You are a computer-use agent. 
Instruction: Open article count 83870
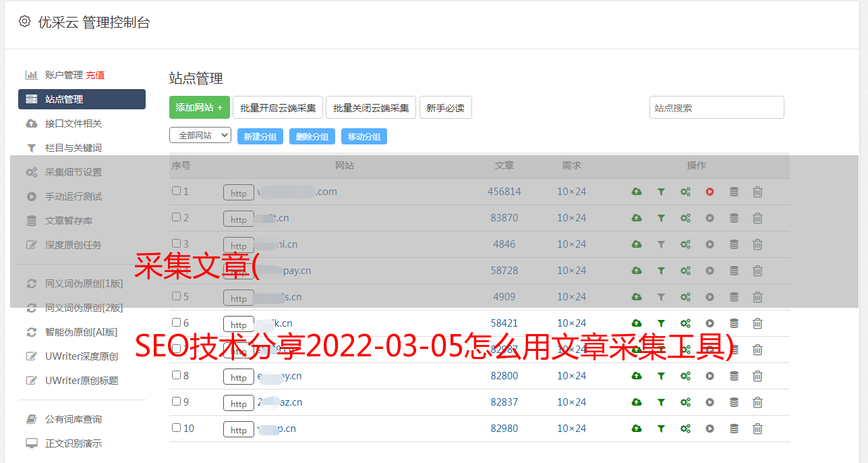504,218
